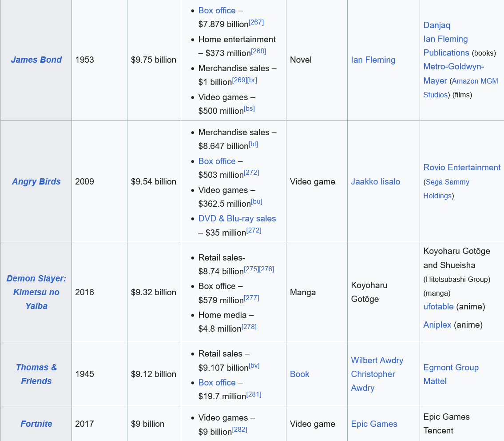
Task: Select the $9.32 billion revenue cell
Action: pos(154,292)
